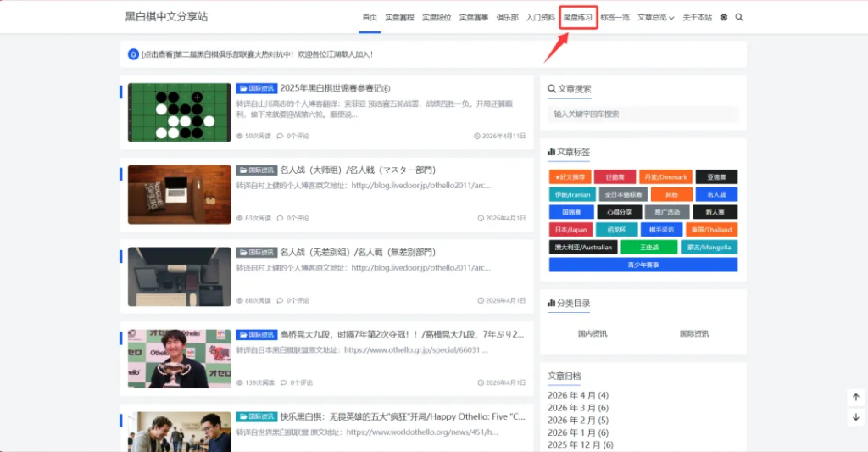Screen dimensions: 868x452
Task: Open comments of the 83次阅读 post
Action: click(292, 218)
